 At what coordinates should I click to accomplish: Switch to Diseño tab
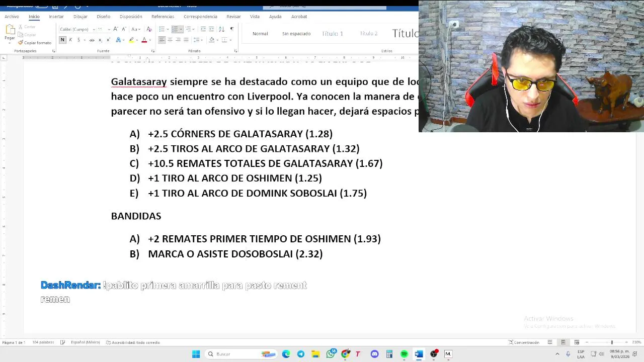[103, 17]
